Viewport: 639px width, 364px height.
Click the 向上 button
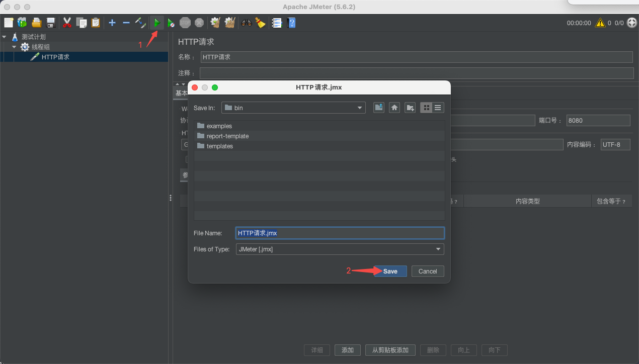463,350
